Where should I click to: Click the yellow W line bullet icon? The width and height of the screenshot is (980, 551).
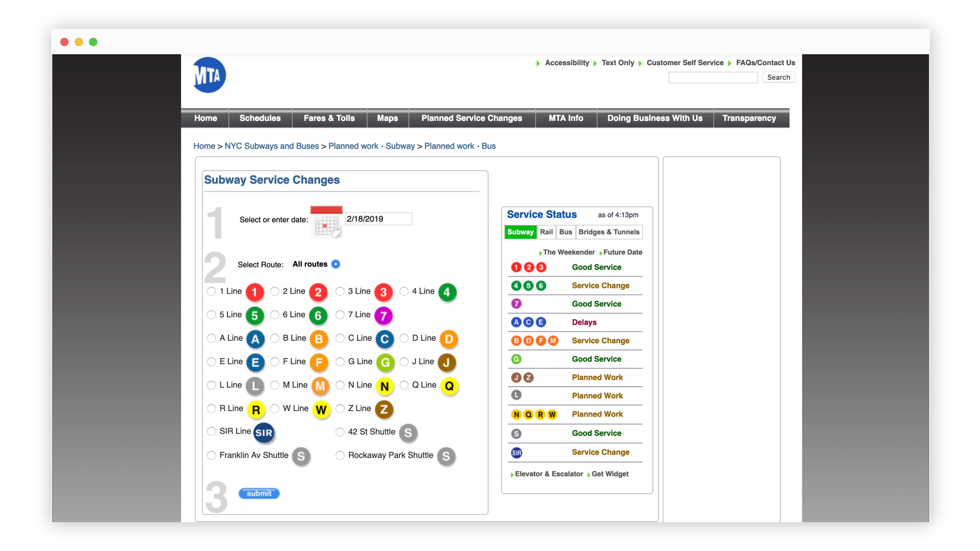point(321,409)
